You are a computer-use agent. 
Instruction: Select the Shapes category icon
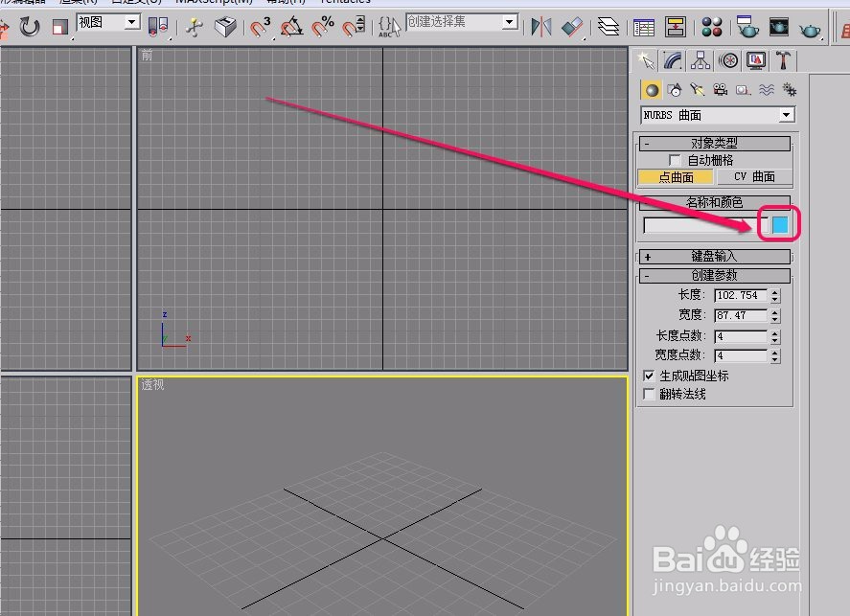point(675,90)
